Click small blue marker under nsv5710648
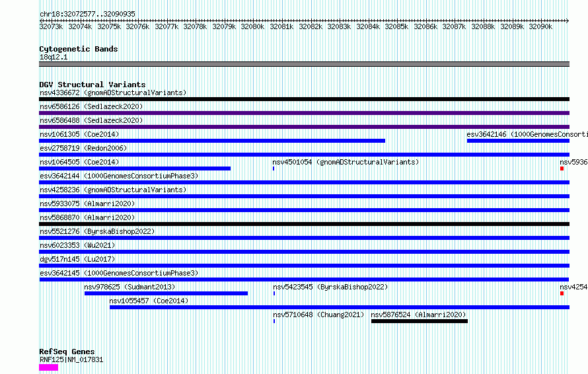This screenshot has height=374, width=588. (274, 321)
